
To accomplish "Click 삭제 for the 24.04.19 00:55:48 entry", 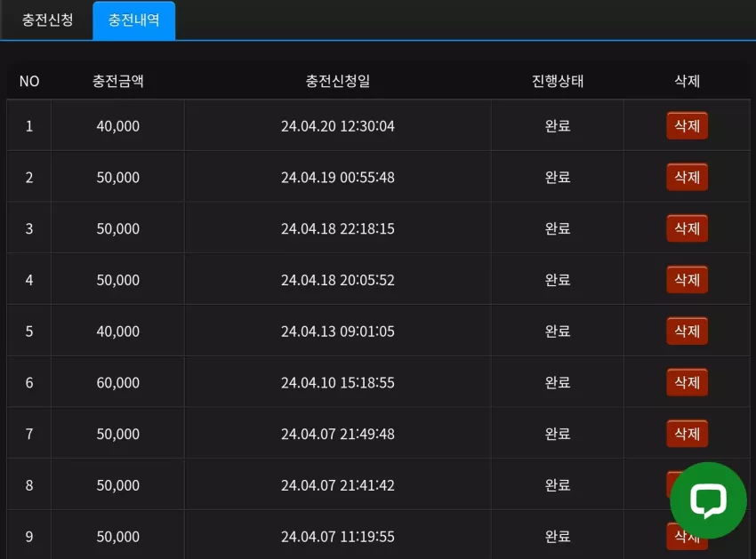I will [x=687, y=178].
